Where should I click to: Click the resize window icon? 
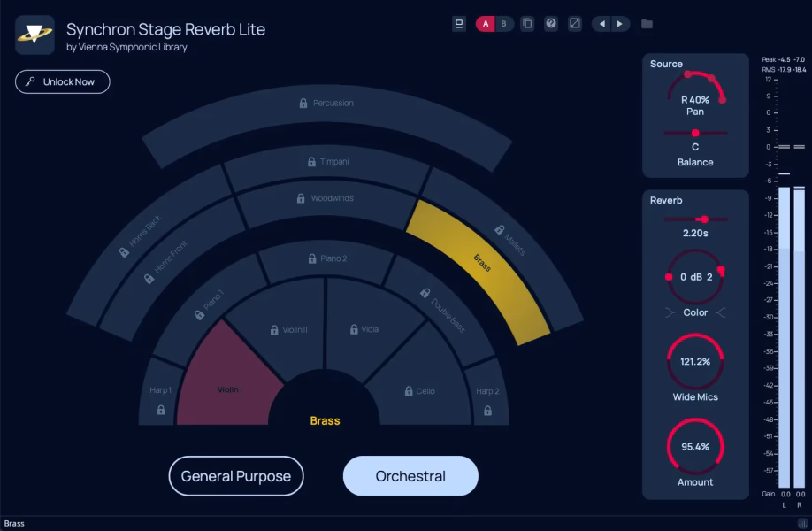click(x=575, y=24)
